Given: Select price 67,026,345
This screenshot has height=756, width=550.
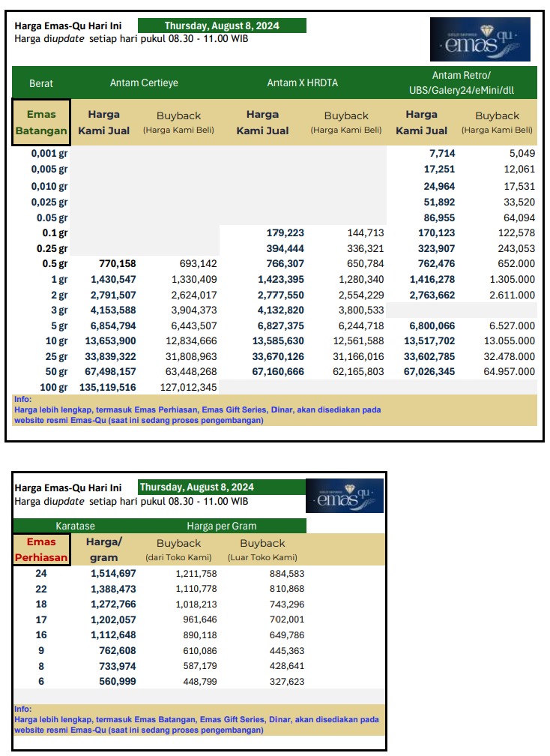Looking at the screenshot, I should 429,372.
